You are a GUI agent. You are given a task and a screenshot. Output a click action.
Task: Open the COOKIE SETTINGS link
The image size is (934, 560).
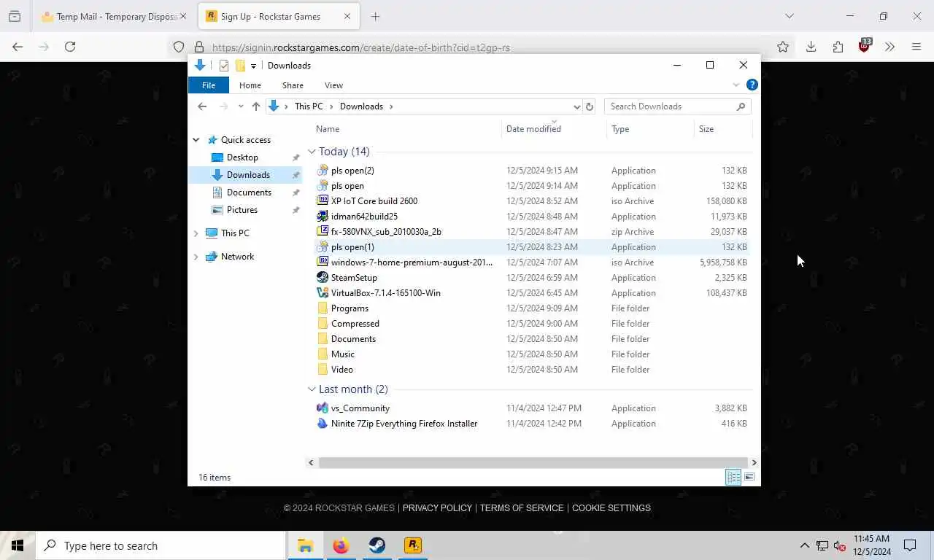(611, 508)
